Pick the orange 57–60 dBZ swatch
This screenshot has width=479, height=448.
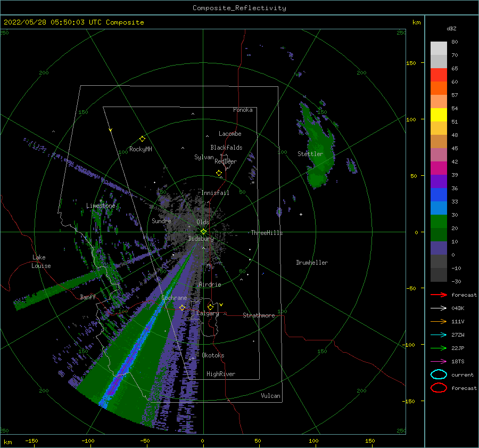[439, 88]
